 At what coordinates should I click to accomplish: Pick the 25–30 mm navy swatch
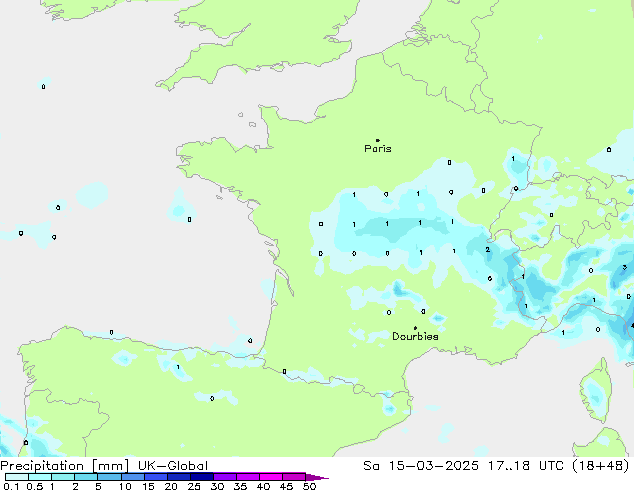201,477
